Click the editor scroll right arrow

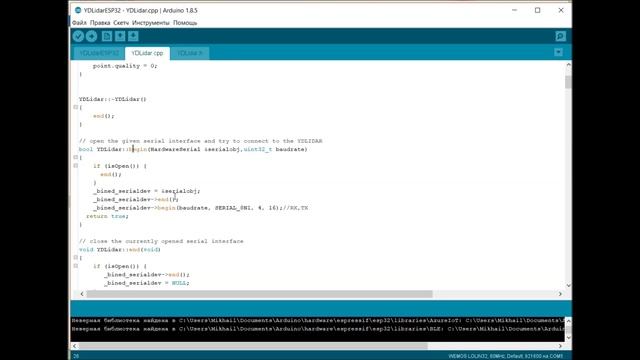coord(560,294)
